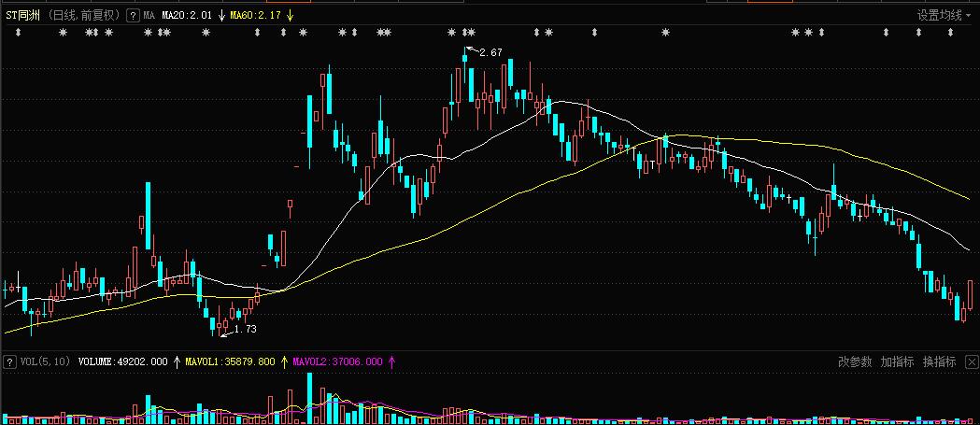Image resolution: width=980 pixels, height=425 pixels.
Task: Click the isolated star marker above the MA20/MA60 crossover
Action: coord(665,33)
